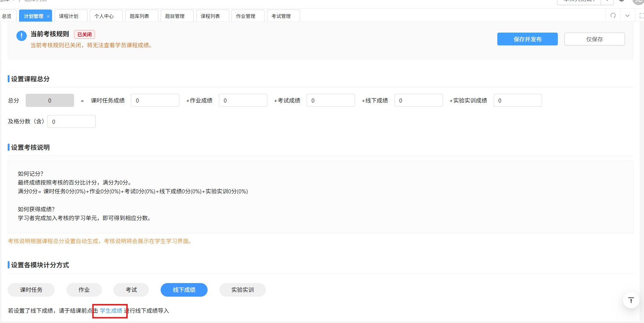
Task: Click the refresh tab icon
Action: point(613,15)
